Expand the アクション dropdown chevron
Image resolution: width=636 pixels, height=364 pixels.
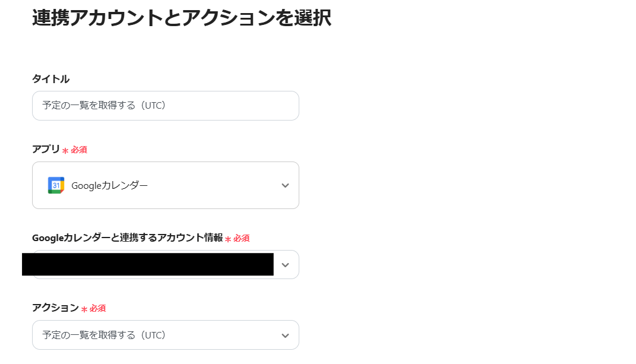(x=284, y=335)
